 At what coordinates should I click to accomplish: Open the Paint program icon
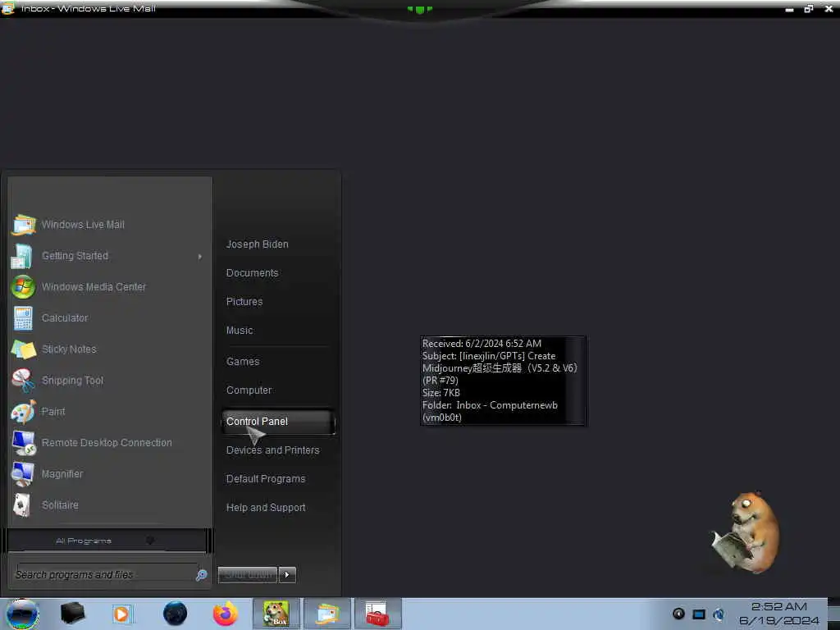point(23,412)
